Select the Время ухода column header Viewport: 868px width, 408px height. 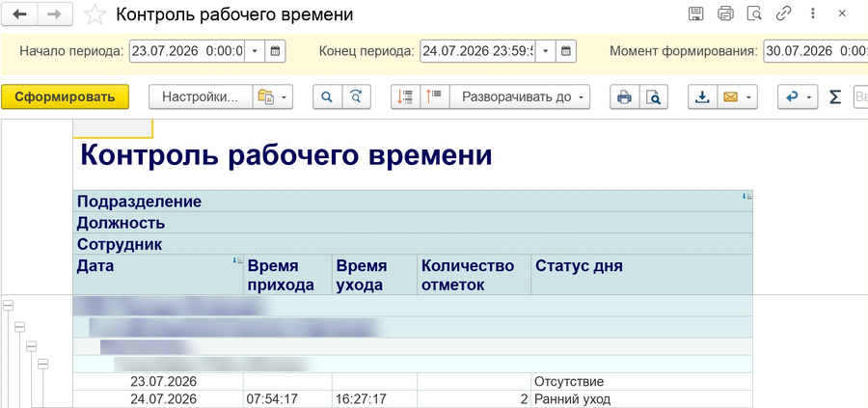coord(374,275)
